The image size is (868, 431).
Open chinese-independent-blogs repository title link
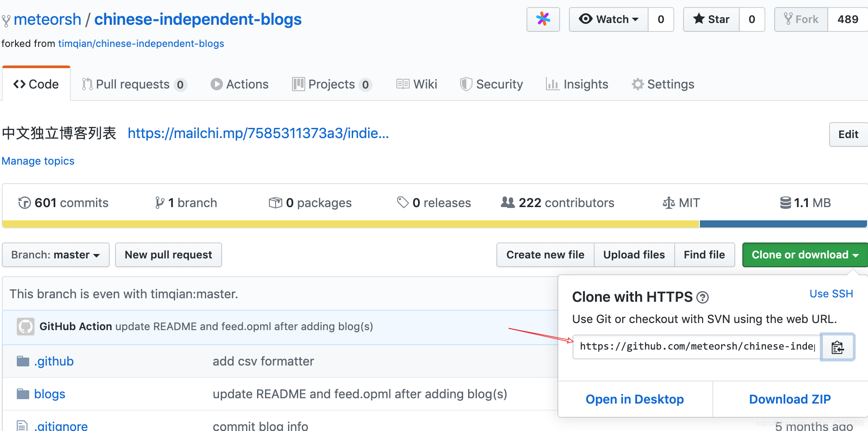tap(198, 19)
